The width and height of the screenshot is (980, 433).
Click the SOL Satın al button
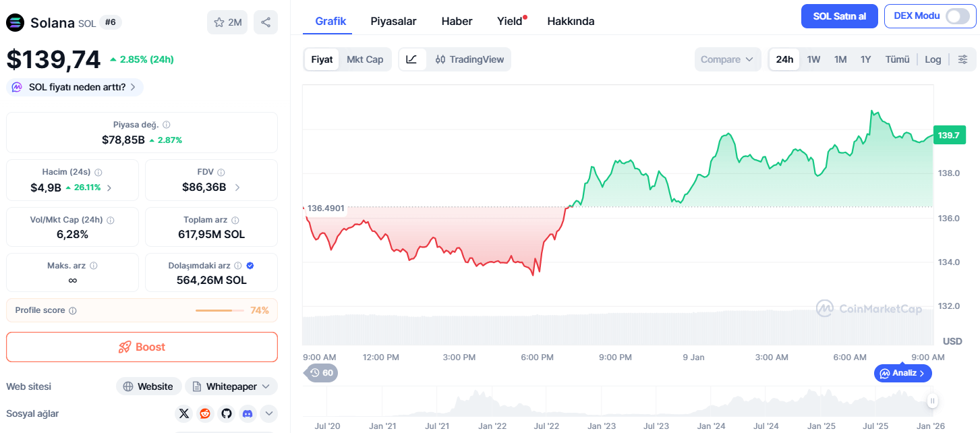click(x=839, y=16)
